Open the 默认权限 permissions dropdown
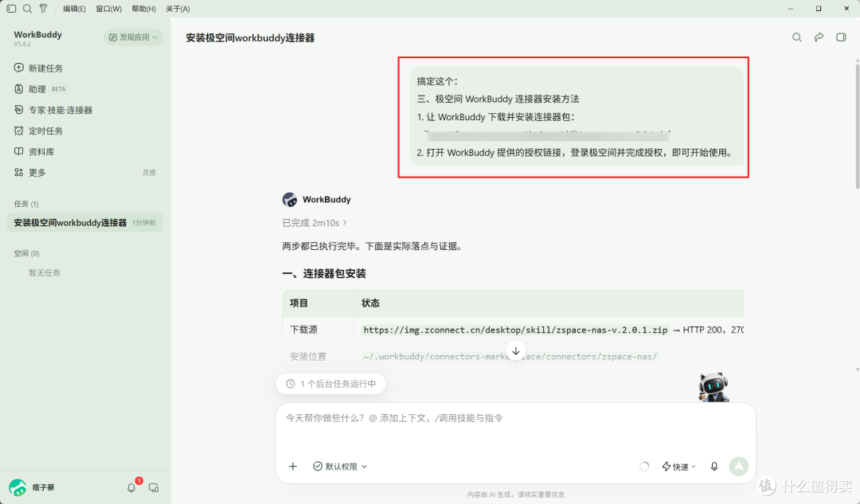Viewport: 860px width, 504px height. click(340, 466)
